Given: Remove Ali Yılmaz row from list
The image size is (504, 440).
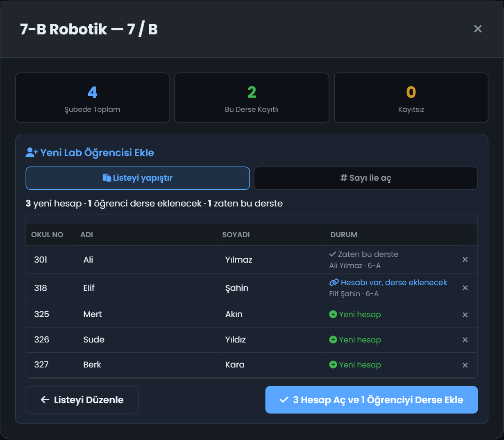Looking at the screenshot, I should 465,259.
